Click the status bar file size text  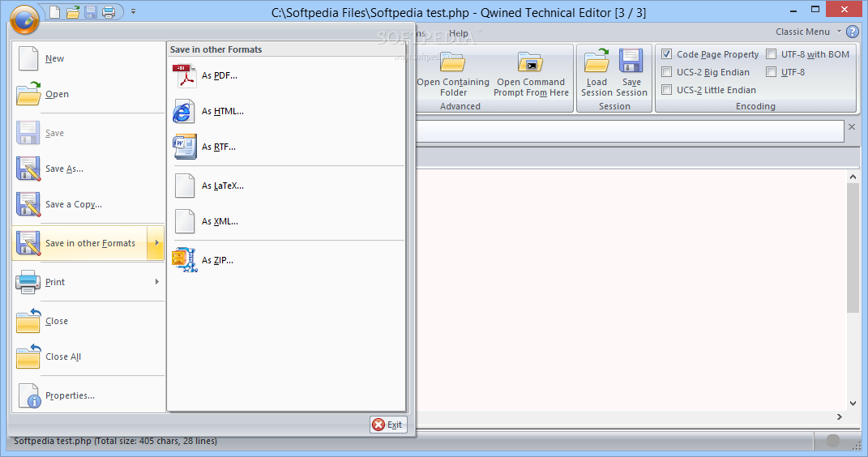click(x=115, y=441)
